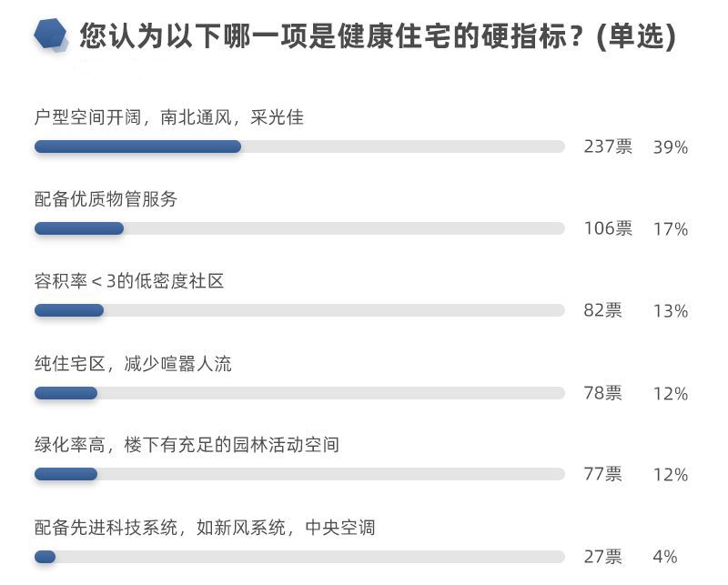Click the progress bar next to 78票
728x585 pixels.
[x=299, y=393]
